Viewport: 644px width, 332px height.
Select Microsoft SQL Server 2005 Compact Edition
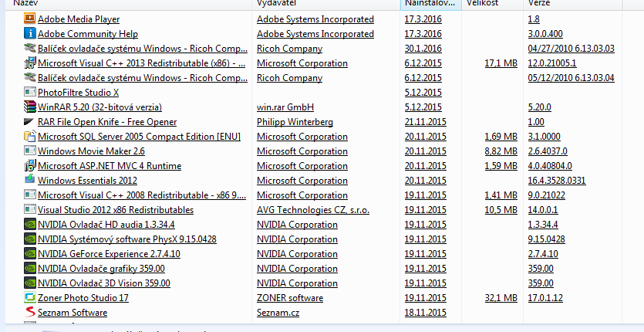point(140,137)
